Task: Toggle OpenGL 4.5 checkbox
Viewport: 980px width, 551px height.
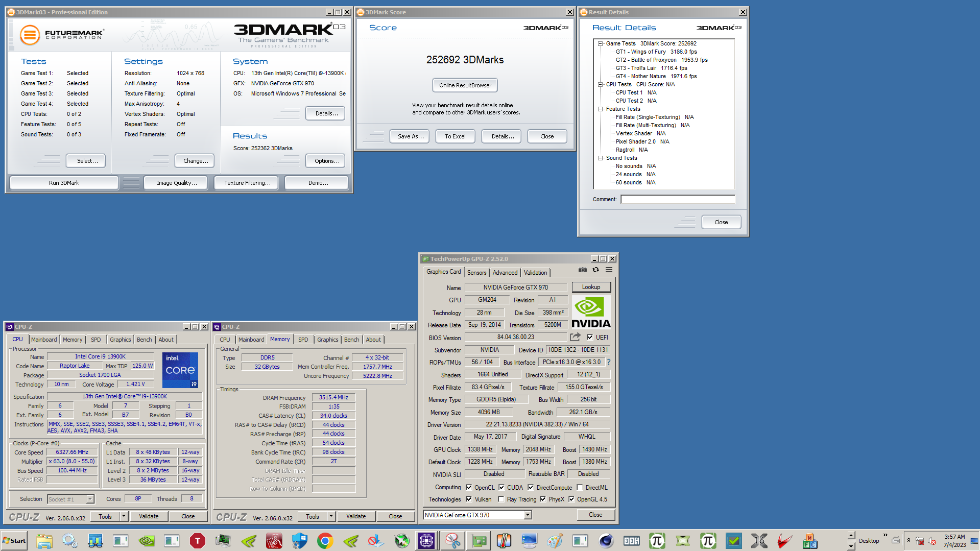Action: 571,499
